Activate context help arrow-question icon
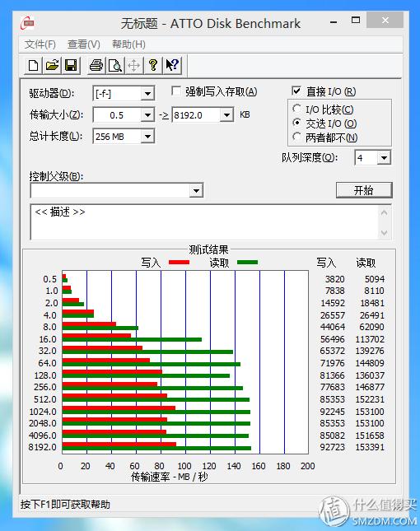420x531 pixels. pos(172,65)
